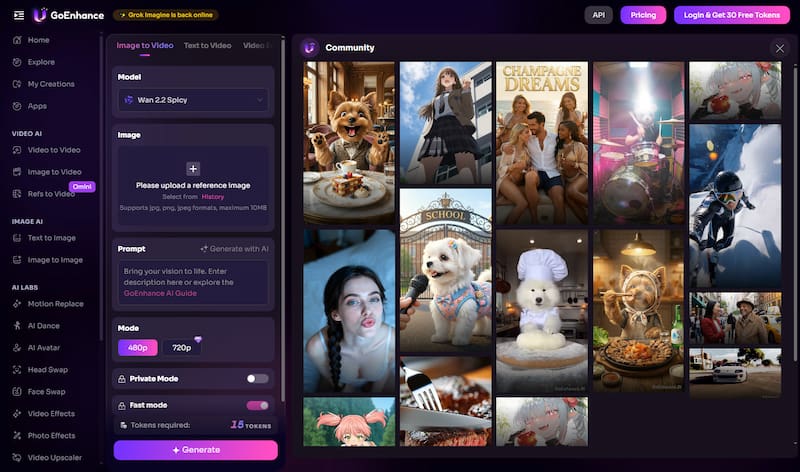The height and width of the screenshot is (472, 800).
Task: Click the Omni badge on Refs to Video
Action: tap(82, 186)
